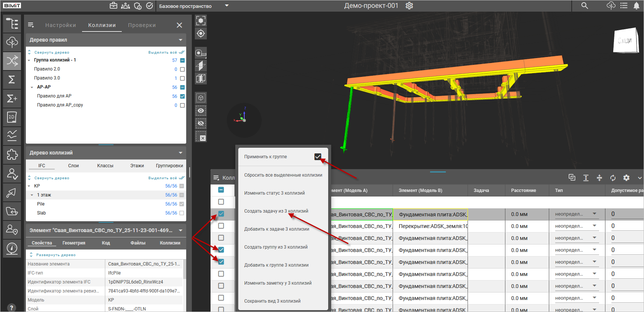Image resolution: width=644 pixels, height=312 pixels.
Task: Click the notifications bell icon
Action: click(636, 6)
